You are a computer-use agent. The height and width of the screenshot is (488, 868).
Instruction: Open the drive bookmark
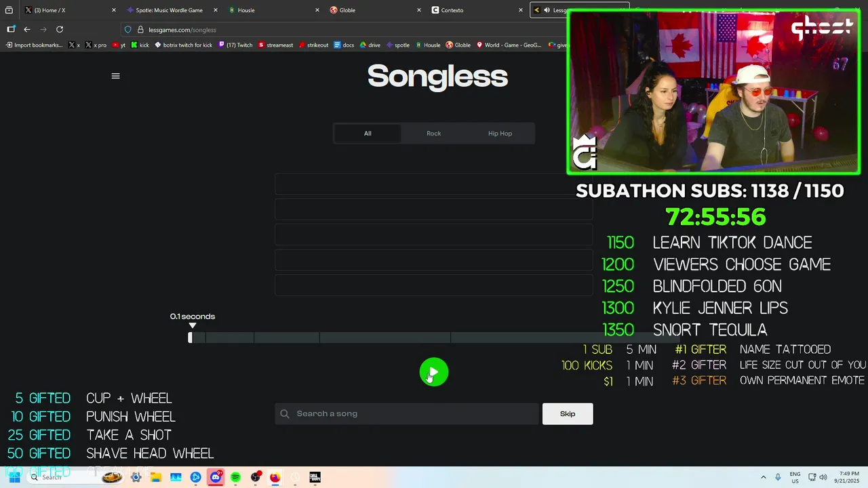[370, 45]
